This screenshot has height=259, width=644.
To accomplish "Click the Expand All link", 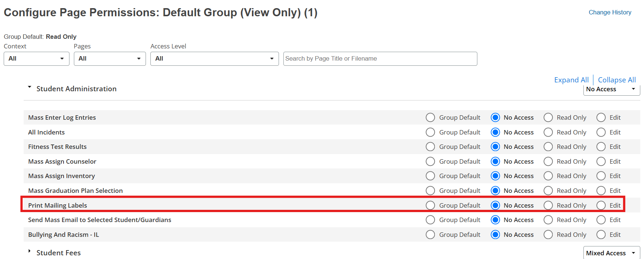I will [571, 79].
